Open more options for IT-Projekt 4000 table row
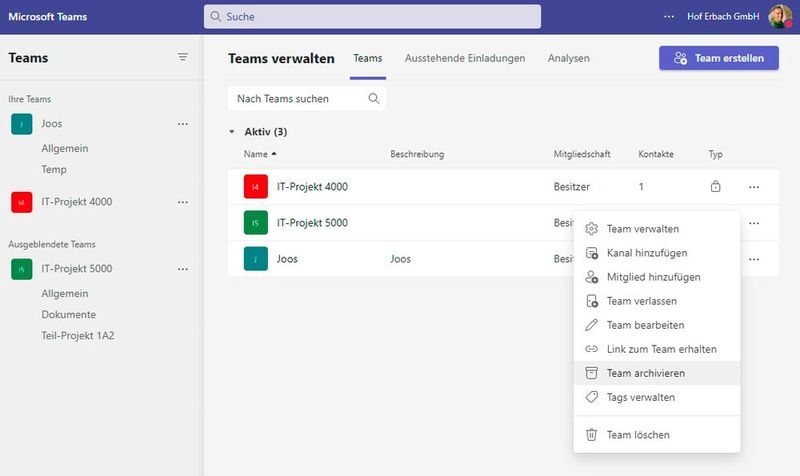 pos(754,187)
